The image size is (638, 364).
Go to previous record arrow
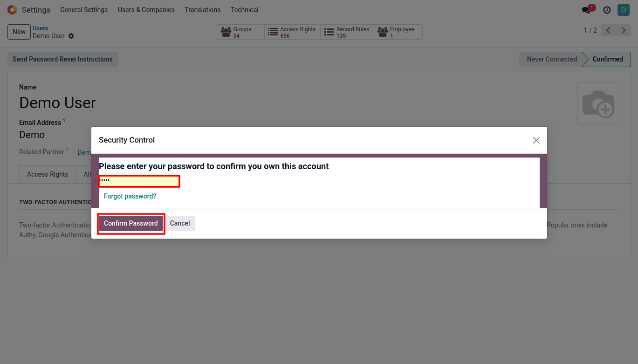tap(608, 30)
